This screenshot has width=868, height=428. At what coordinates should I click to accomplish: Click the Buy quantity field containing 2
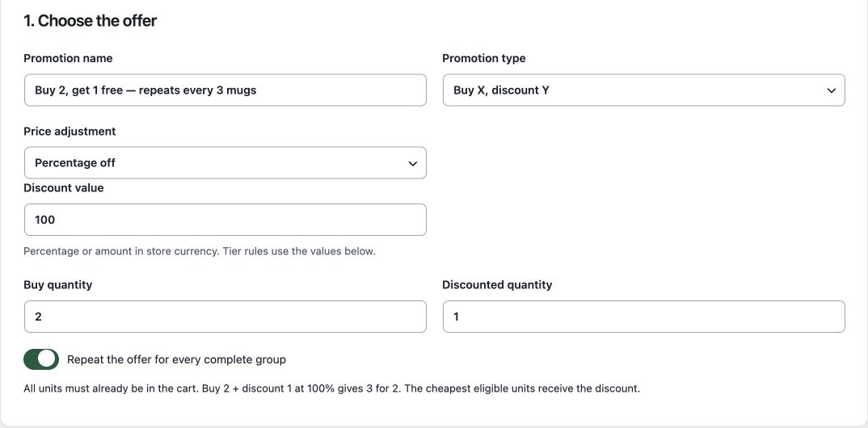(225, 317)
